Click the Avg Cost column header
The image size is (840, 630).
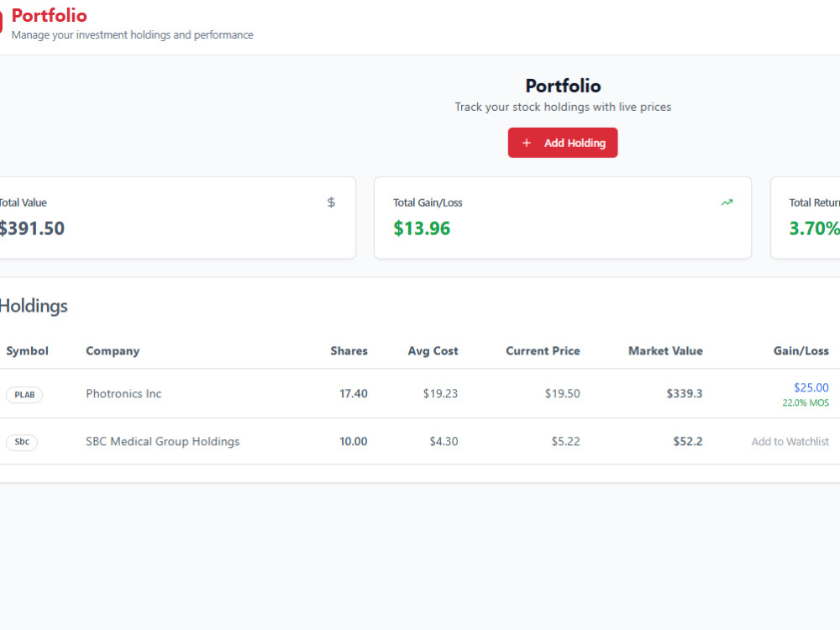tap(433, 351)
